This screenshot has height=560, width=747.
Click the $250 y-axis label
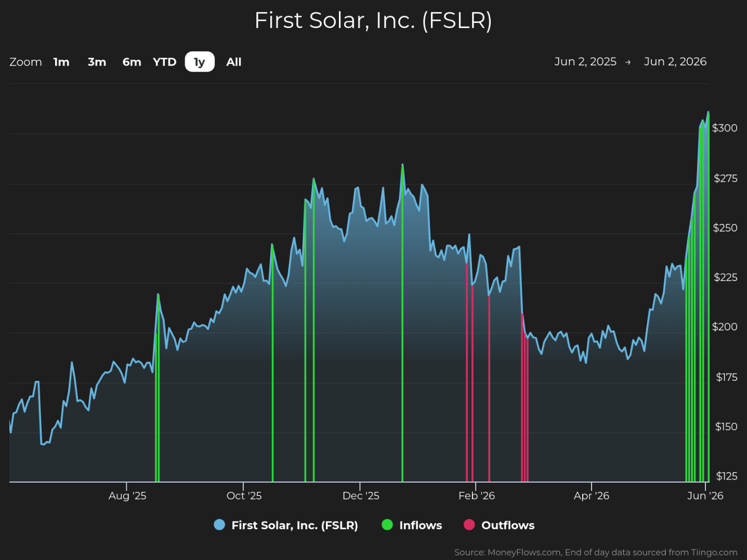click(x=725, y=228)
